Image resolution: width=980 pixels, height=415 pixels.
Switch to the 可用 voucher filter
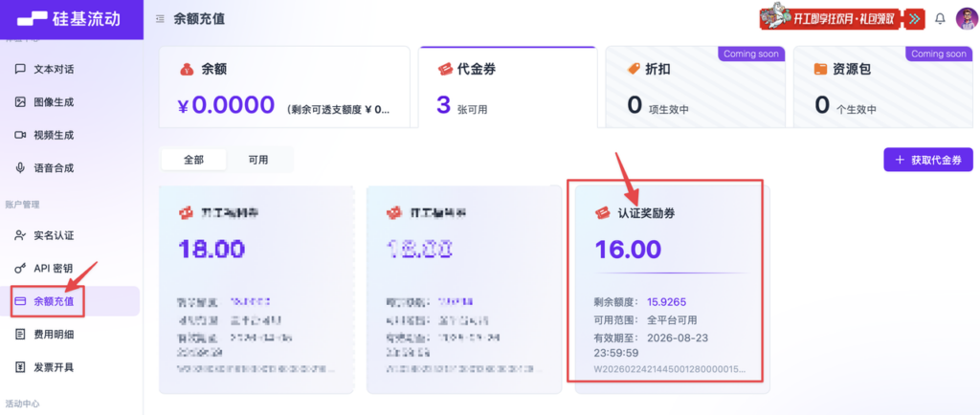(x=258, y=161)
